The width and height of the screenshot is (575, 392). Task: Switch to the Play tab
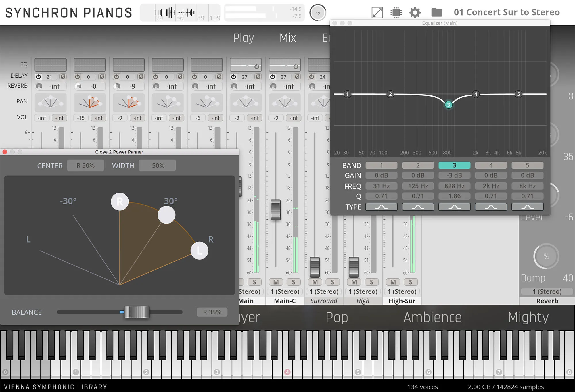(x=243, y=38)
